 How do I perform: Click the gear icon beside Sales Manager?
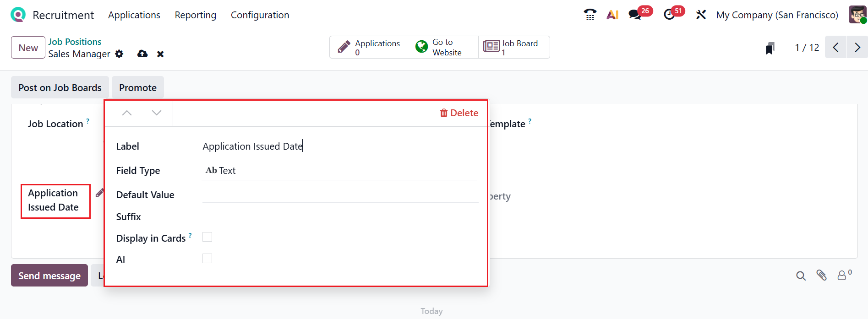119,54
